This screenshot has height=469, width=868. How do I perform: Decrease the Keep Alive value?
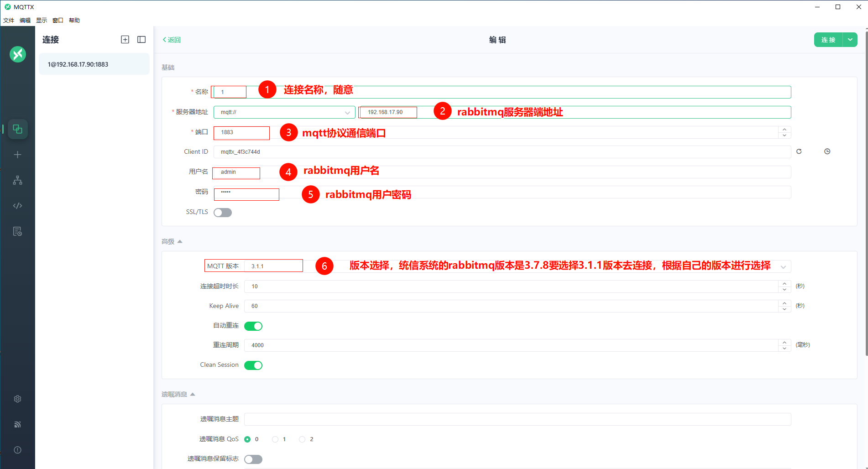click(784, 309)
